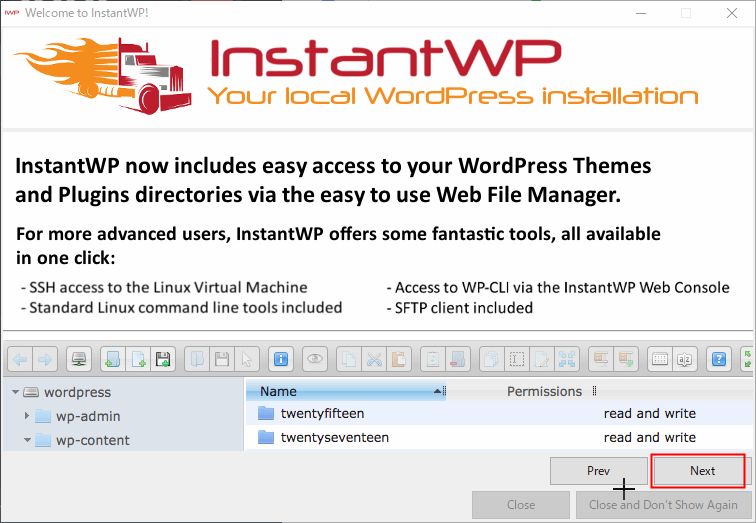Click the twentyfifteen 'read and write' cell
Image resolution: width=756 pixels, height=523 pixels.
pos(649,414)
